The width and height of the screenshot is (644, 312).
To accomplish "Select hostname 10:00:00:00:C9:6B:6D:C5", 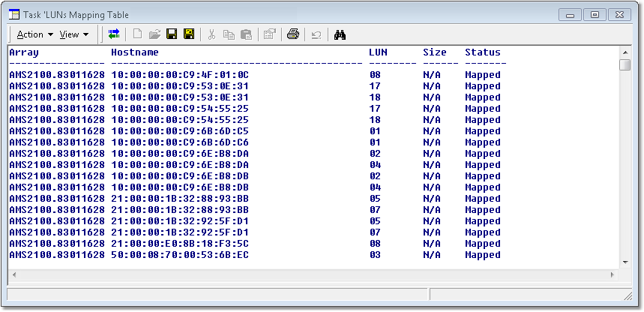I will pos(180,131).
